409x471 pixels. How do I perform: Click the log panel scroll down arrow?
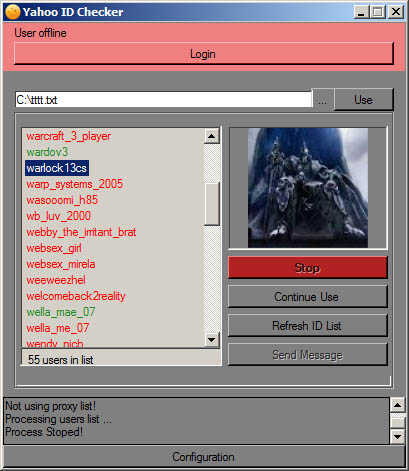[x=397, y=436]
